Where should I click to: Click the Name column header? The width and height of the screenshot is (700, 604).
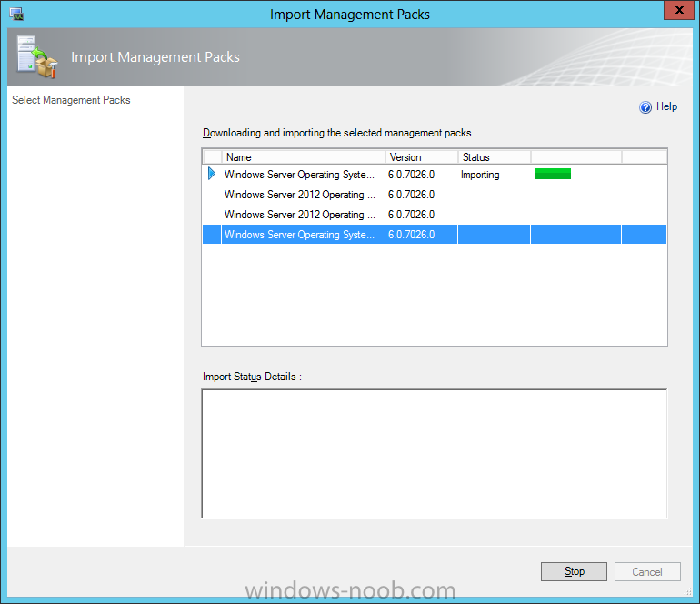point(304,157)
